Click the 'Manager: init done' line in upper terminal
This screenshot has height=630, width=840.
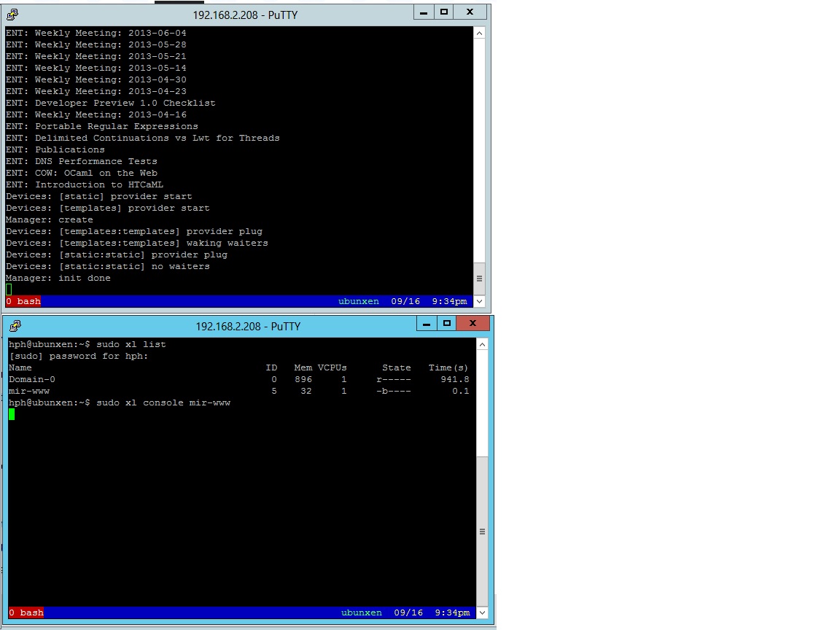pos(58,278)
